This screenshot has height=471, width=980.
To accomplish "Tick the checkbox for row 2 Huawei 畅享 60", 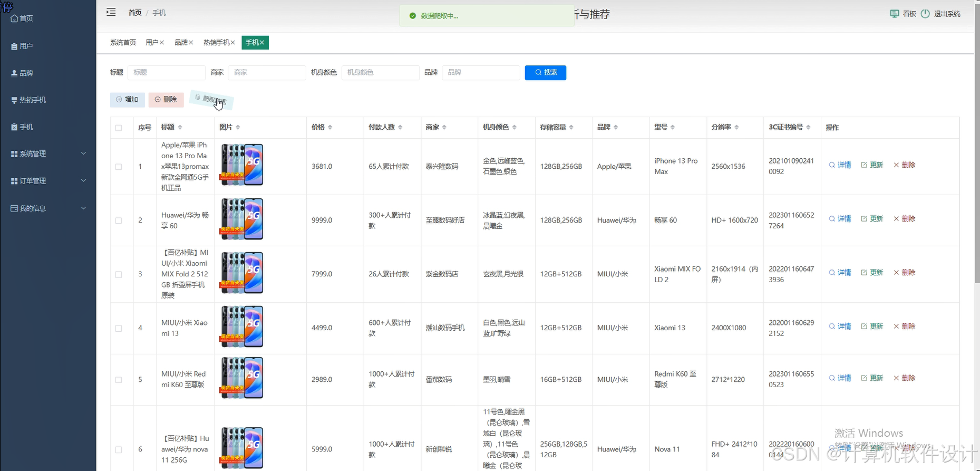I will pyautogui.click(x=119, y=220).
